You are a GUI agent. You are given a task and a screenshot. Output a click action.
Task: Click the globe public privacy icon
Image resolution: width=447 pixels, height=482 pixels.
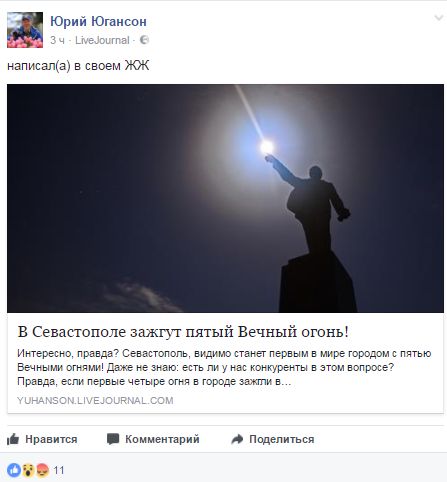pyautogui.click(x=144, y=40)
